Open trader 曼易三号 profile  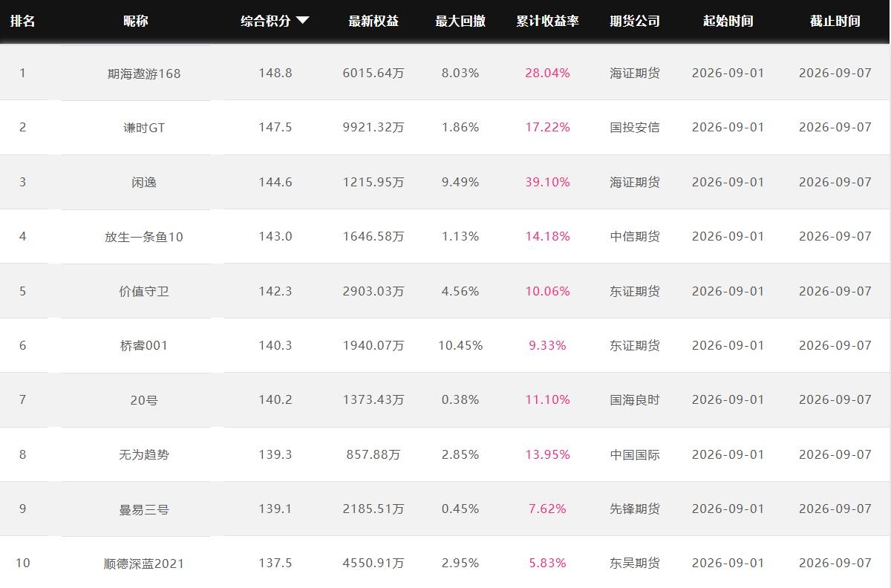[x=144, y=509]
